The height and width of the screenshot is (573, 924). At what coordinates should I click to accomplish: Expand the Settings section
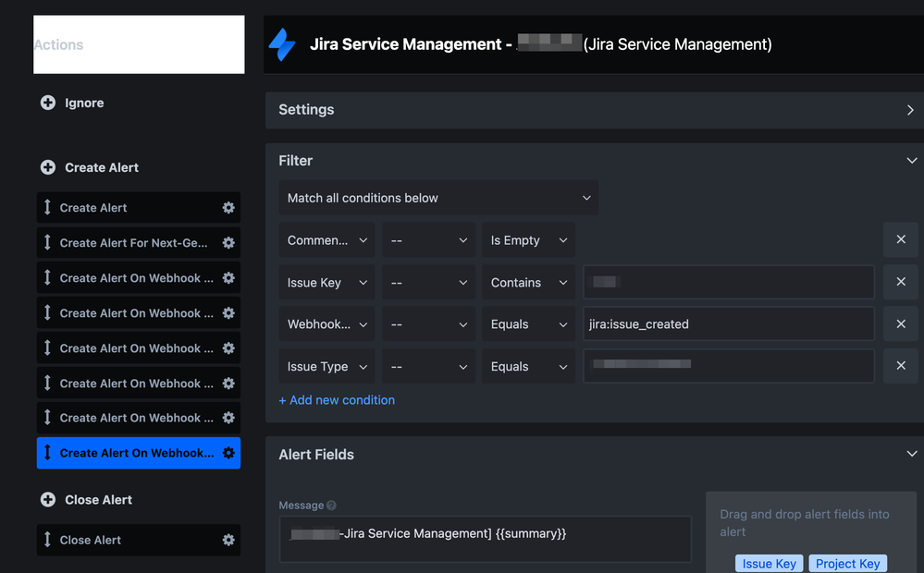pyautogui.click(x=910, y=110)
